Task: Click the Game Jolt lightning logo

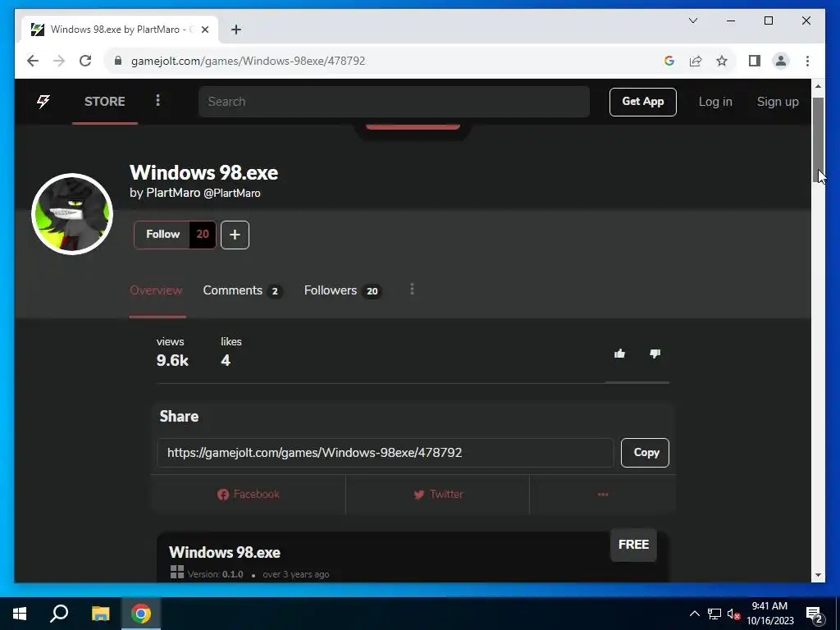Action: [43, 101]
